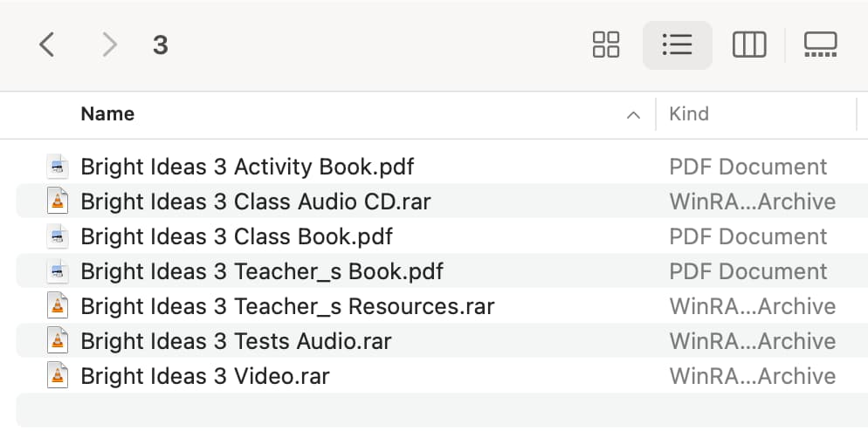Switch to column view
This screenshot has height=431, width=868.
click(x=749, y=44)
